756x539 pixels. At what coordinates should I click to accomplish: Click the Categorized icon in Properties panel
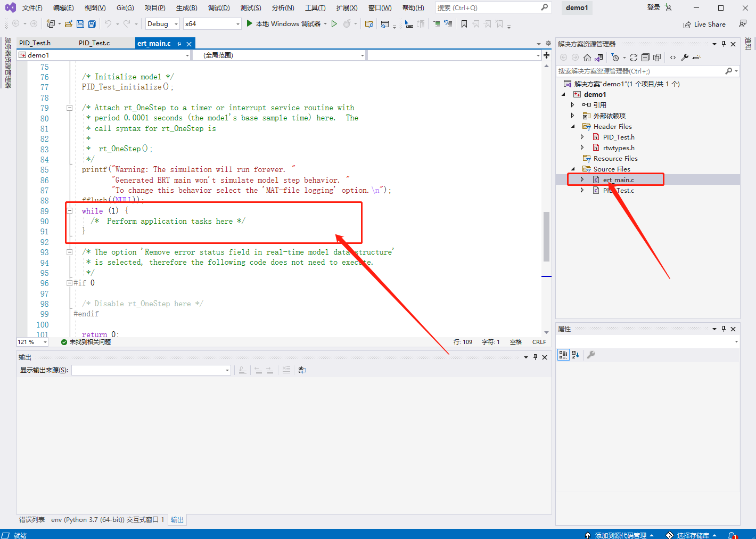563,355
